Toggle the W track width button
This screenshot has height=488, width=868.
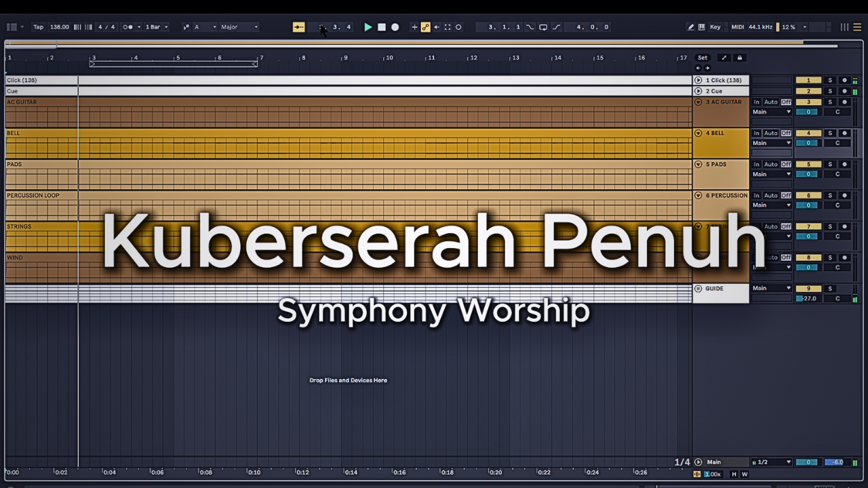pos(745,474)
